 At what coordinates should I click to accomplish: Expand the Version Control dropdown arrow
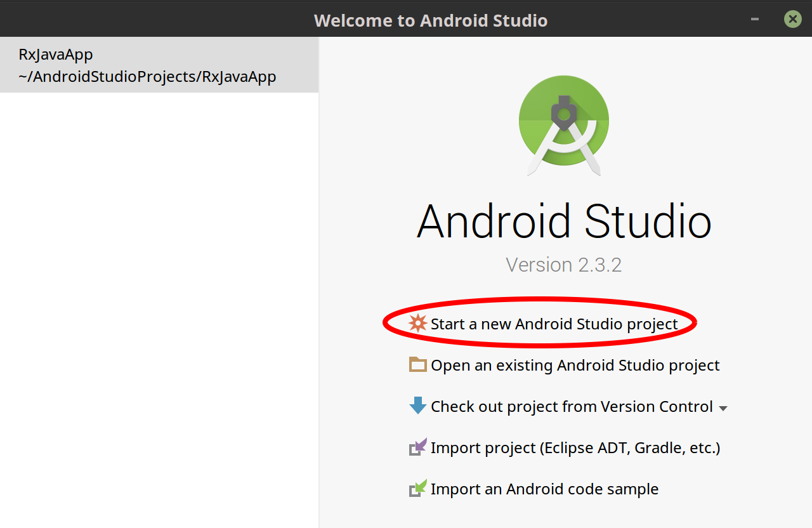point(723,408)
